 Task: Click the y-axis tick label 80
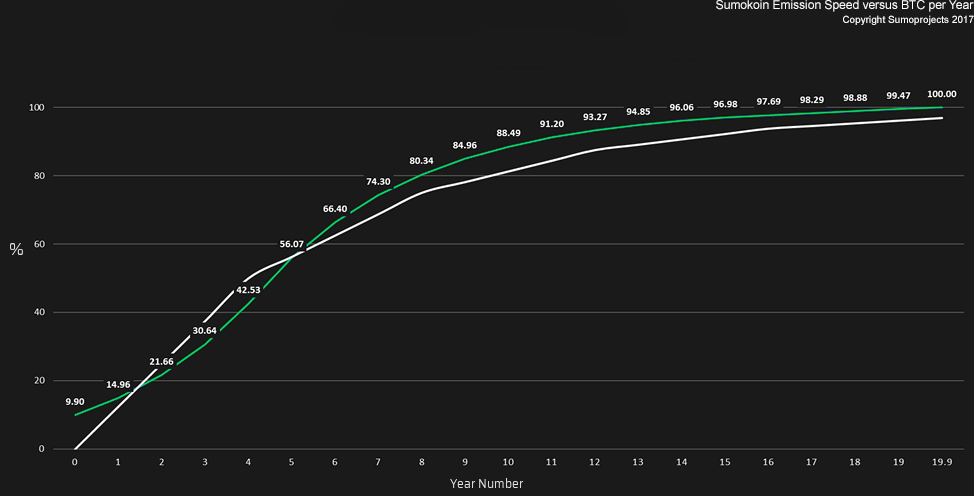pos(39,176)
